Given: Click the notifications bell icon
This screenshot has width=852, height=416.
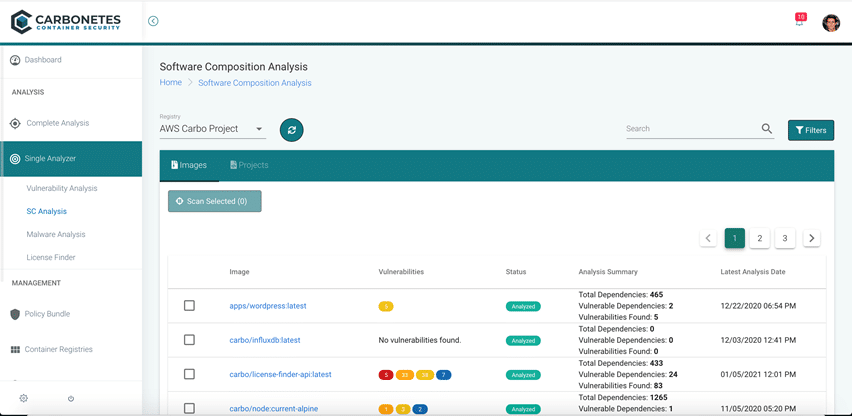Looking at the screenshot, I should pyautogui.click(x=799, y=22).
